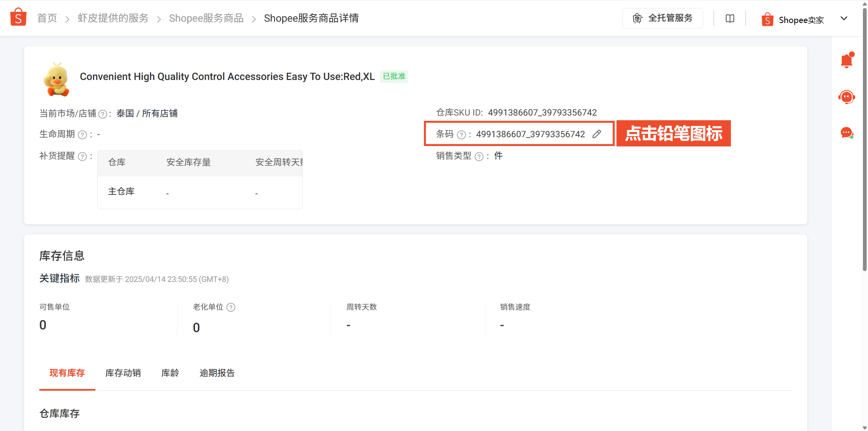Screen dimensions: 868x431
Task: Click the yellow duck product thumbnail
Action: coord(56,79)
